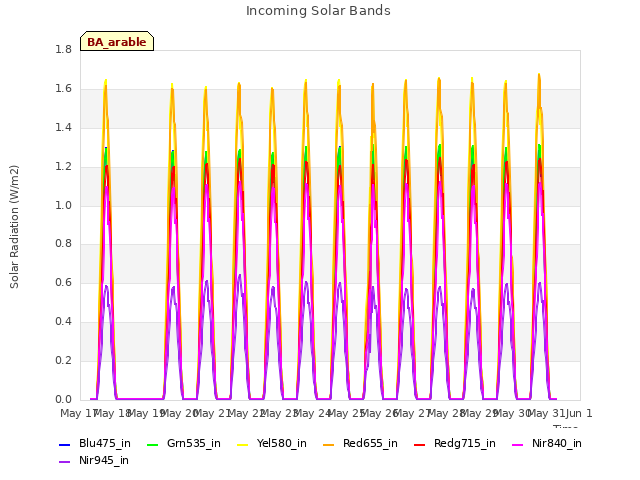This screenshot has height=480, width=640.
Task: Click the 1.8 y-axis tick label
Action: point(63,49)
